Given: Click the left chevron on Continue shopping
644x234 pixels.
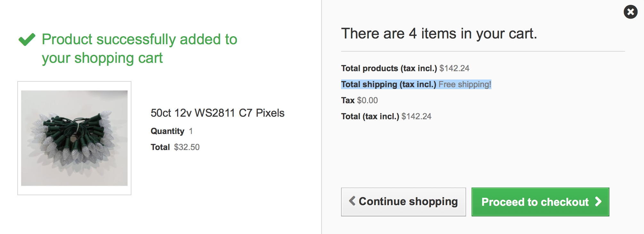Looking at the screenshot, I should tap(352, 201).
